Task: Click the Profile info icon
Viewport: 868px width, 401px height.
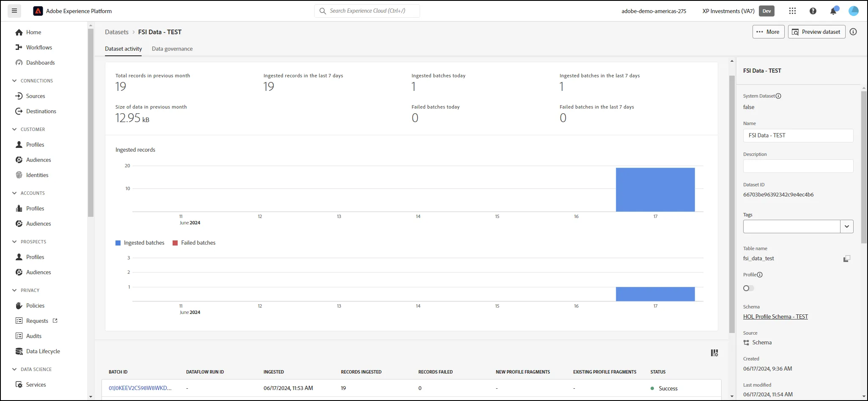Action: pos(760,275)
